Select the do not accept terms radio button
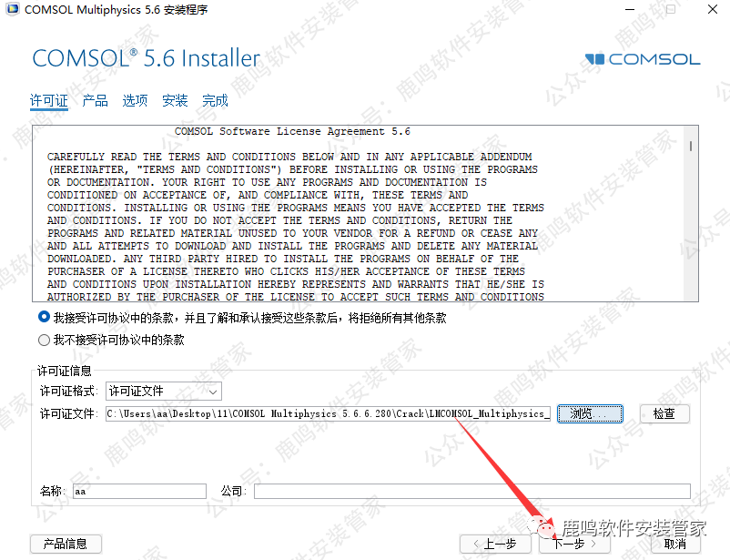This screenshot has width=730, height=560. tap(44, 341)
